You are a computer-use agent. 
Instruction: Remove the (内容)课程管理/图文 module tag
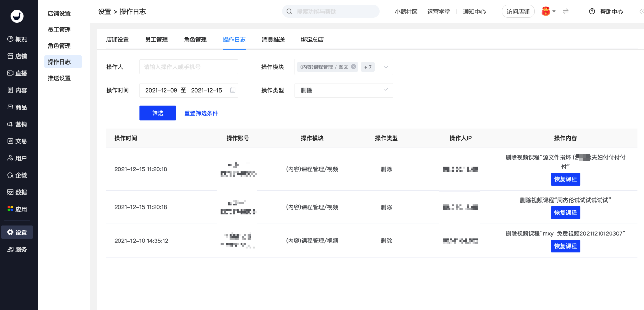pyautogui.click(x=354, y=67)
